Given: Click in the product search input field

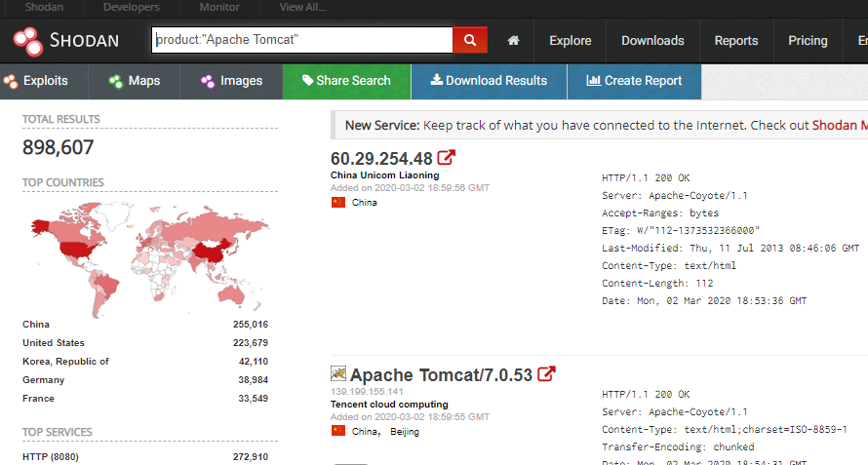Looking at the screenshot, I should click(x=301, y=40).
